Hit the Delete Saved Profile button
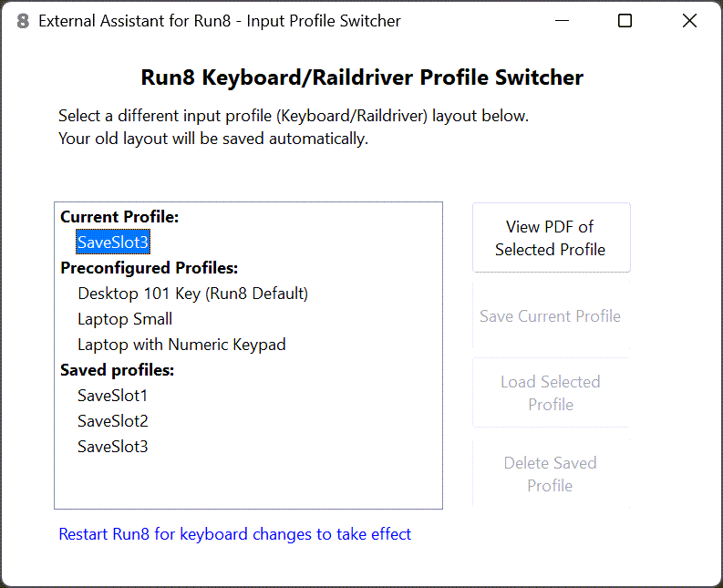This screenshot has height=588, width=723. pyautogui.click(x=551, y=474)
